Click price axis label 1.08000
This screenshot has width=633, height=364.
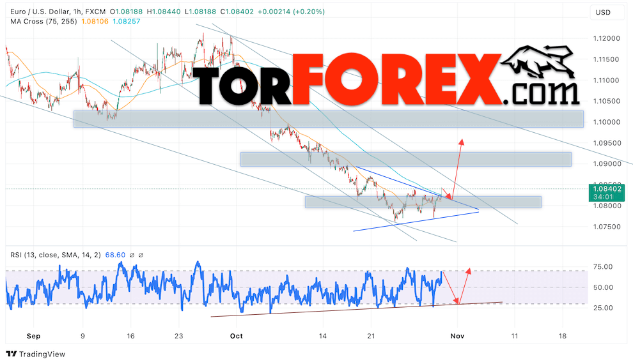tap(606, 206)
